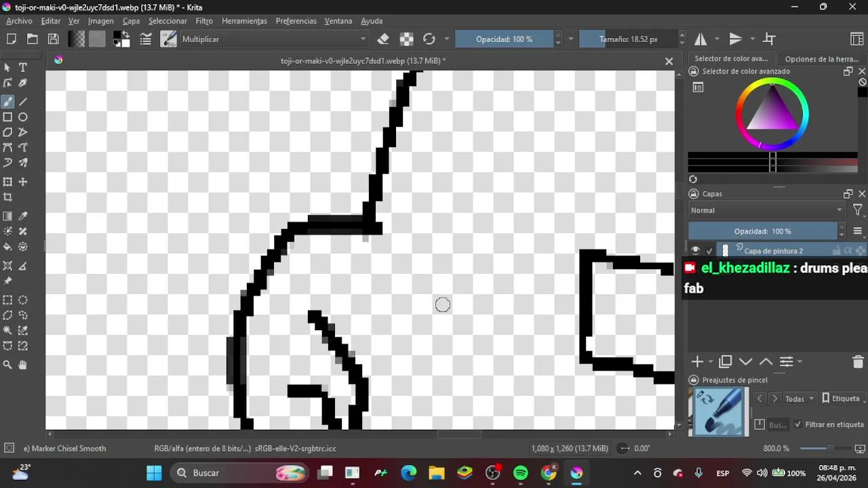Select the Transform tool
This screenshot has height=488, width=868.
(7, 182)
